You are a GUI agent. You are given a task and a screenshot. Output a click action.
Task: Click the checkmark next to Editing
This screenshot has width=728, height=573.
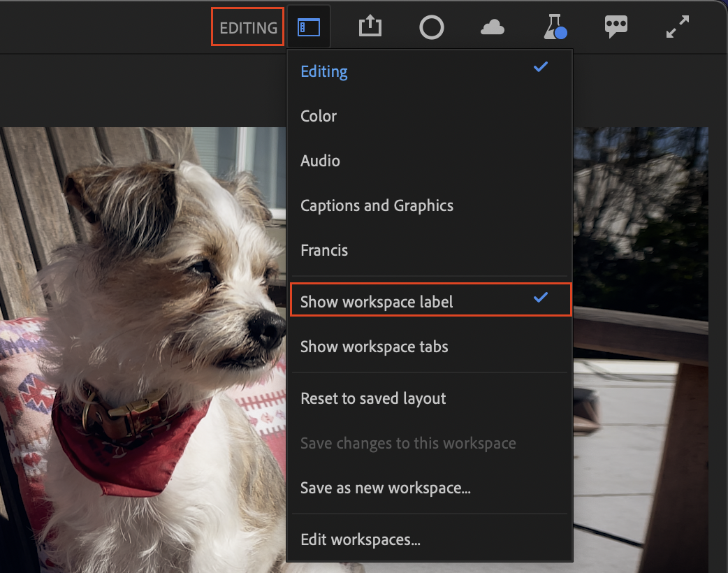[540, 67]
